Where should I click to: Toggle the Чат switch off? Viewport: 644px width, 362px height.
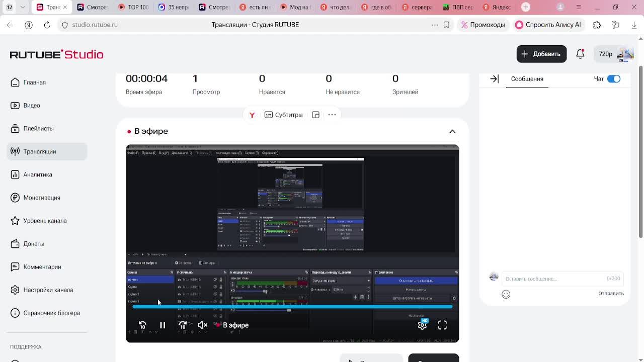[x=614, y=79]
